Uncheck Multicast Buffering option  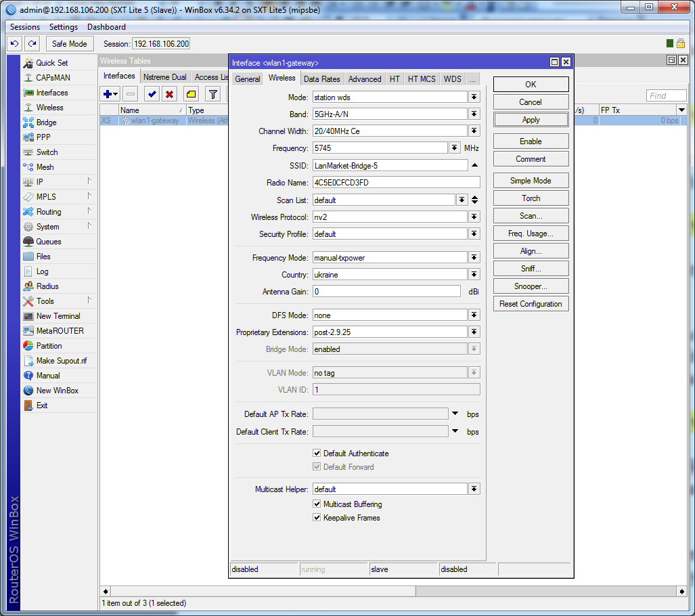click(317, 504)
